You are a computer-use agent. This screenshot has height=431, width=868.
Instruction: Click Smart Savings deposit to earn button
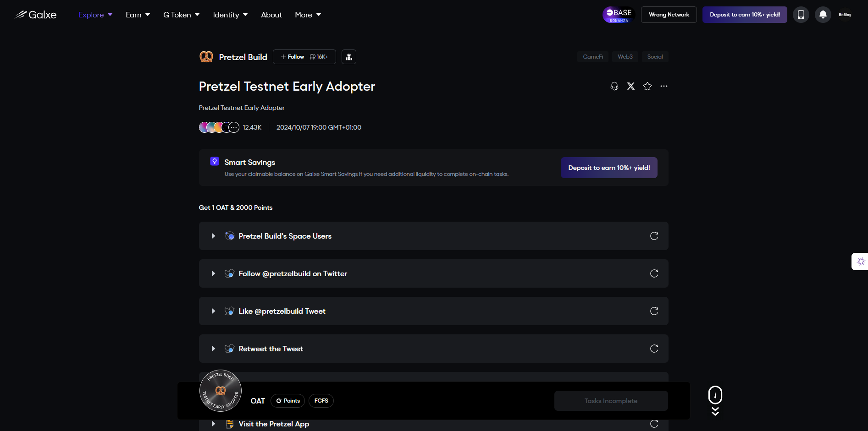pos(608,168)
